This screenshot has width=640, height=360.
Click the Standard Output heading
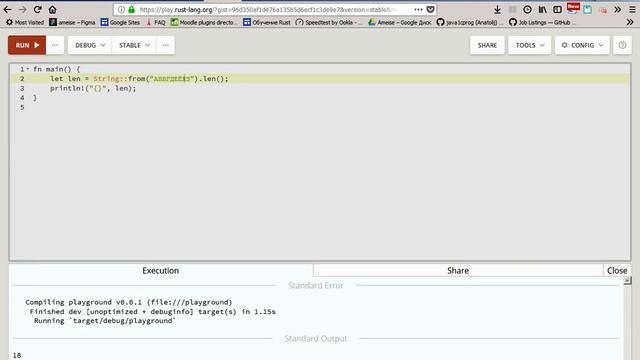click(x=316, y=338)
